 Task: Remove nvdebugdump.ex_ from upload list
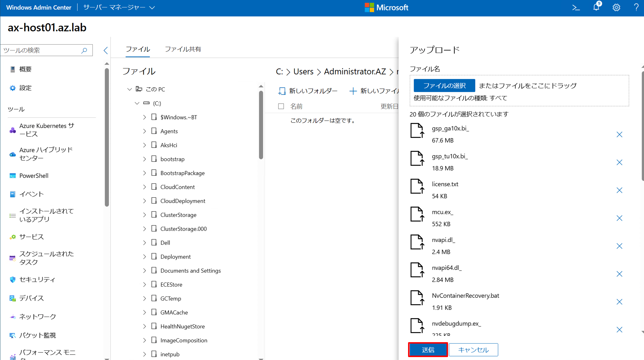point(619,330)
